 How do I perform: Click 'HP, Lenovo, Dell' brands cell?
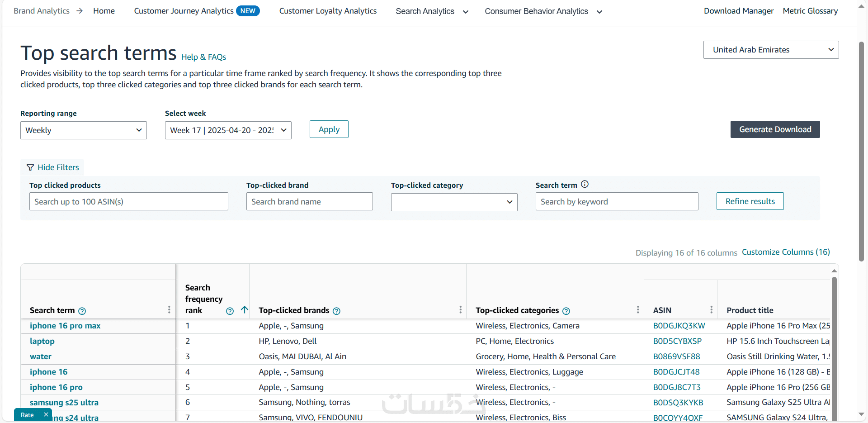[x=288, y=341]
